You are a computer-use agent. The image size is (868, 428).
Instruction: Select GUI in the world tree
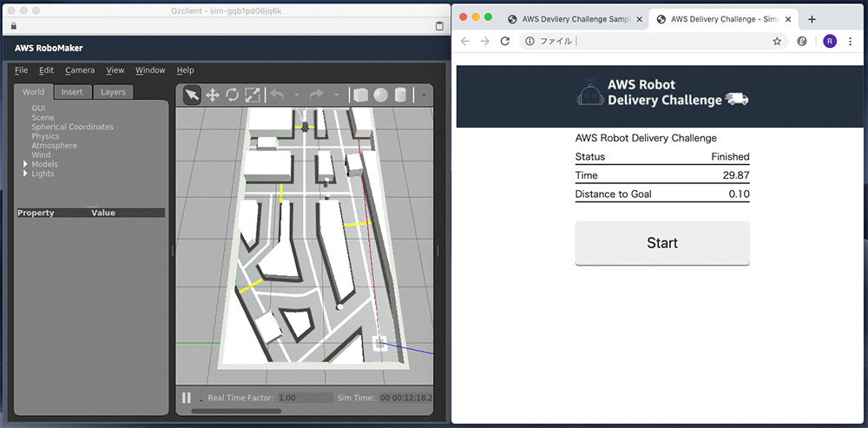click(x=38, y=108)
